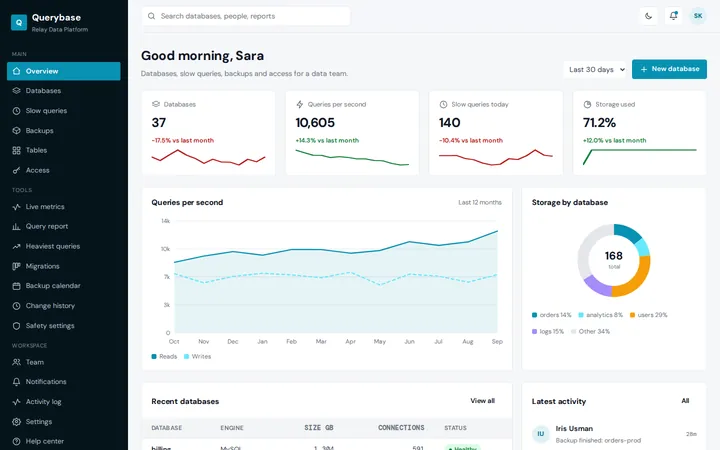Screen dimensions: 720x450
Task: Click the Last 12 months label
Action: [480, 202]
